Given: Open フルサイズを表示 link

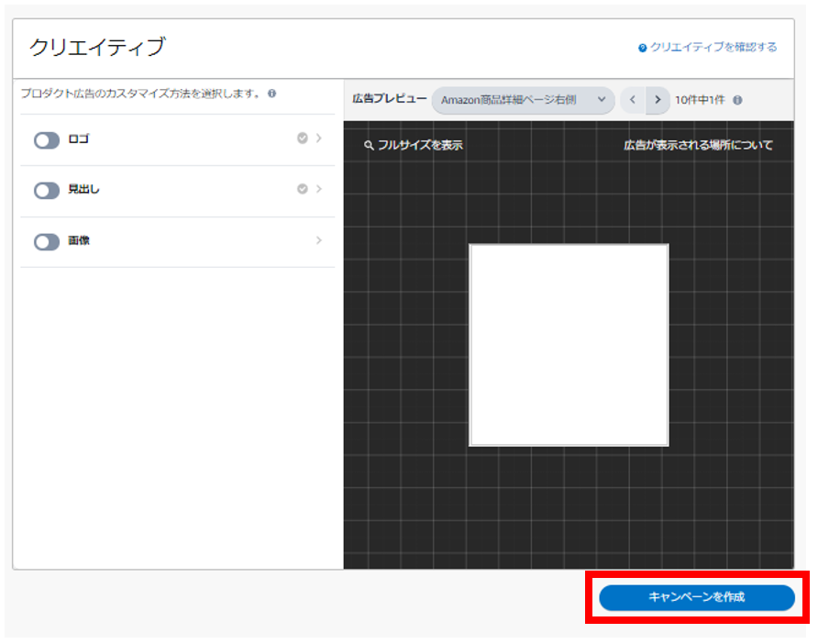Looking at the screenshot, I should 420,145.
